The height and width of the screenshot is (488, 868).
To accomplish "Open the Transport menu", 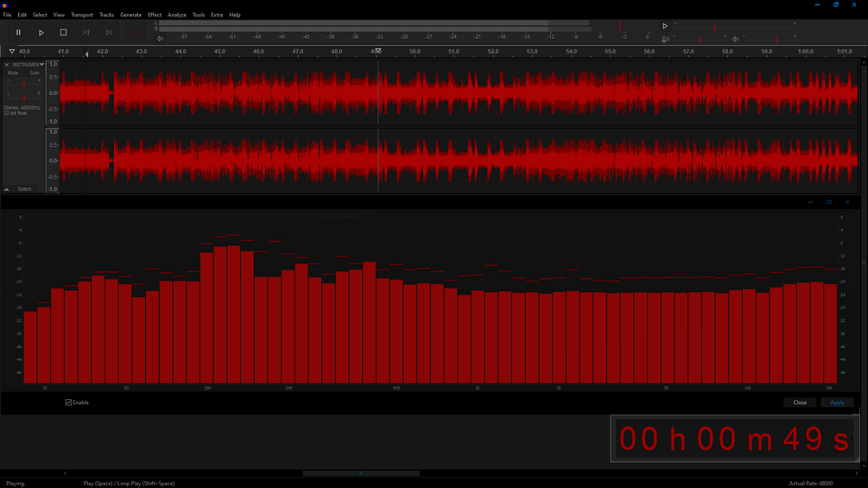I will pos(82,15).
